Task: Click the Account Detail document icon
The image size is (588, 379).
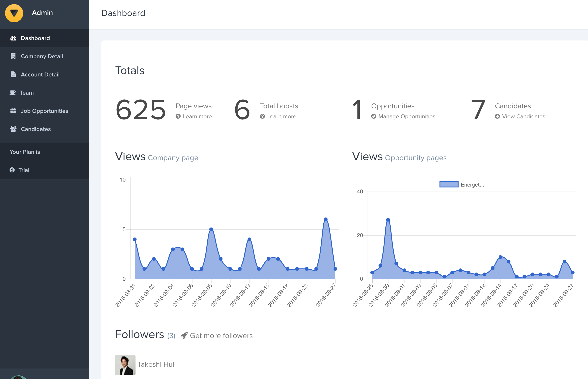Action: (x=13, y=74)
